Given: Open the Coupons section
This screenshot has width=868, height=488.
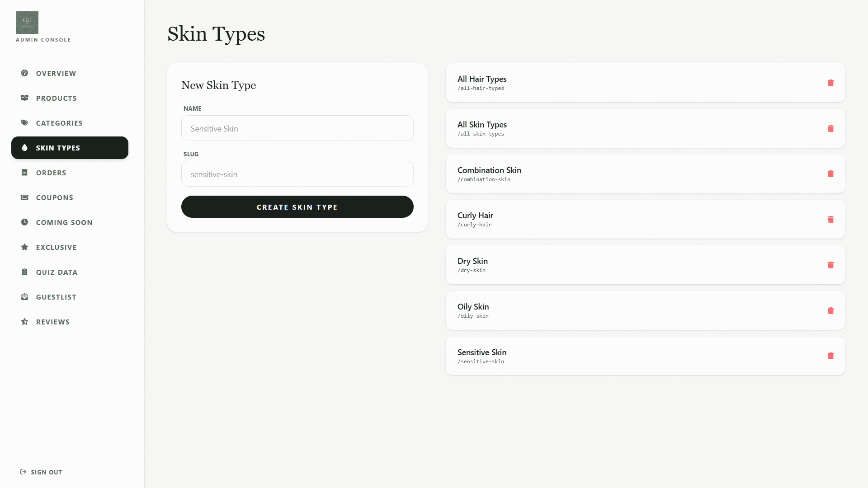Looking at the screenshot, I should pos(70,197).
